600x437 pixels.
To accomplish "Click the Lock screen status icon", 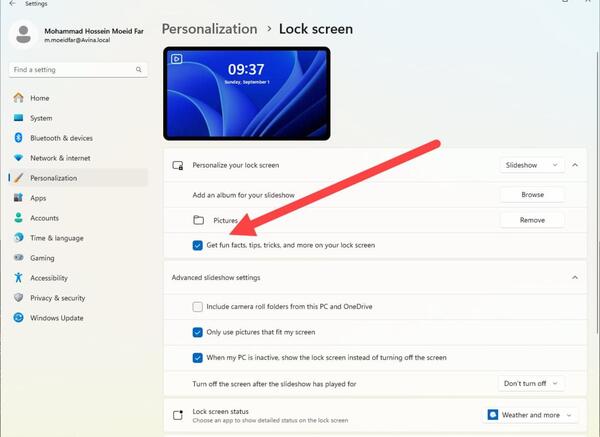I will (178, 415).
